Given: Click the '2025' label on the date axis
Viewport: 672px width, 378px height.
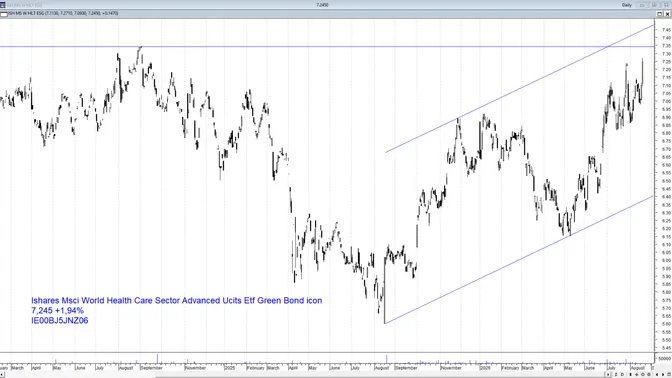Looking at the screenshot, I should tap(230, 368).
